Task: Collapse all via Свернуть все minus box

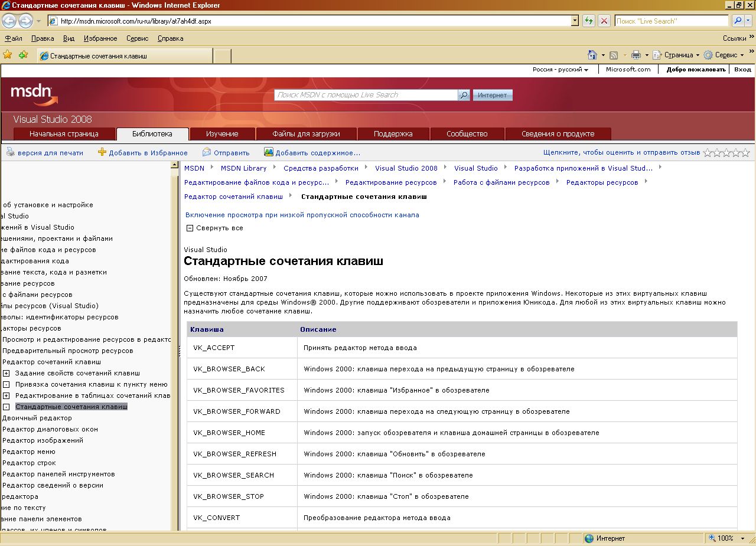Action: pyautogui.click(x=190, y=228)
